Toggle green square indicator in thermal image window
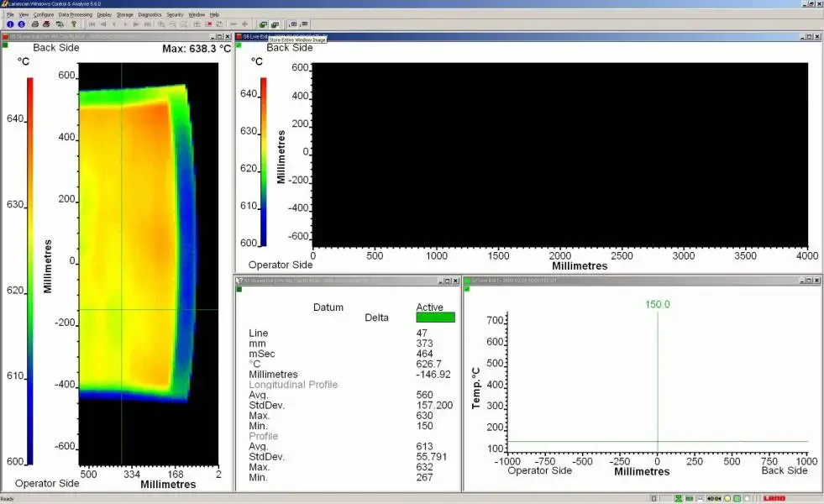The width and height of the screenshot is (824, 504). click(x=5, y=45)
